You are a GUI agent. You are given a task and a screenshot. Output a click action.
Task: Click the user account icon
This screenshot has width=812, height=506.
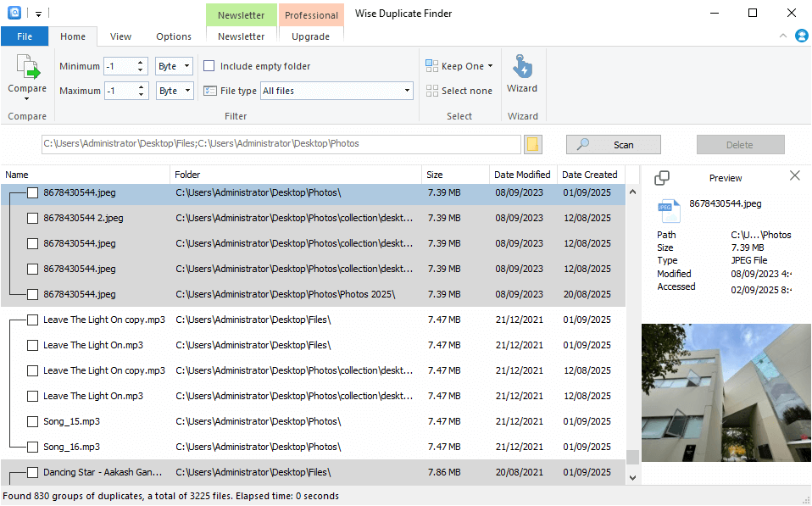pyautogui.click(x=802, y=36)
